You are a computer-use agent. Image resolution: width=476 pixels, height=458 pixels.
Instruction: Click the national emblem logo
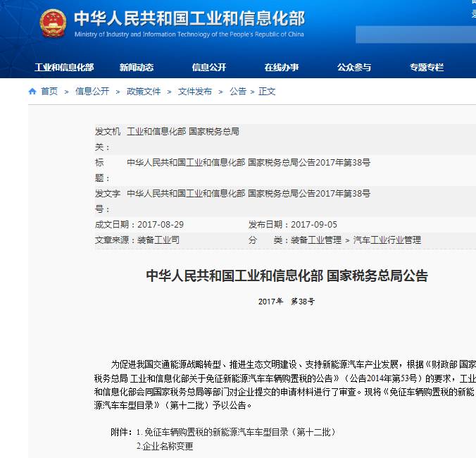point(53,23)
